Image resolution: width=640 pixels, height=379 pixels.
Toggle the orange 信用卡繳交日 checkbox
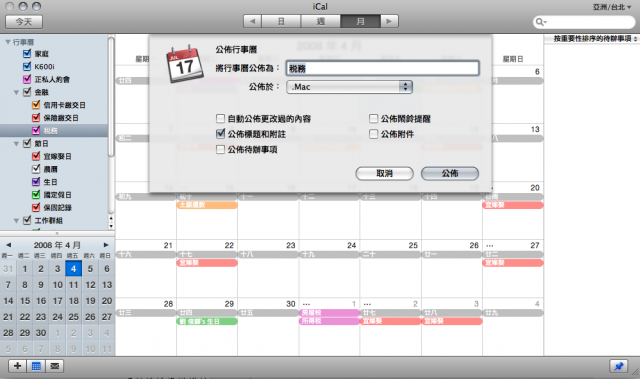(36, 105)
